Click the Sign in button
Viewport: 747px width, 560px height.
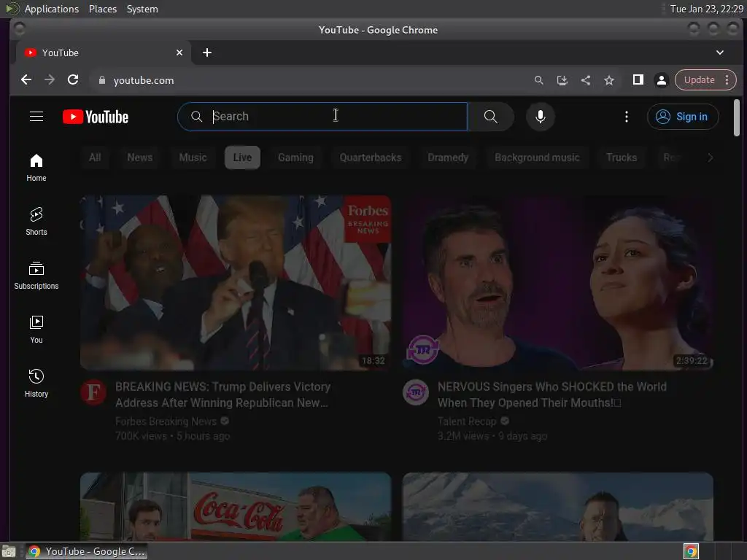[683, 117]
